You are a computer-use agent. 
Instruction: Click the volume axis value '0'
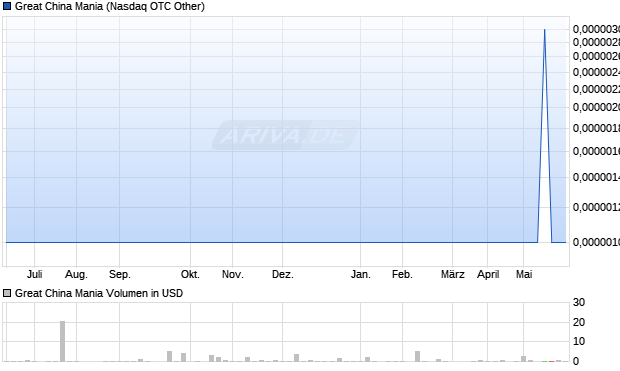[x=576, y=361]
